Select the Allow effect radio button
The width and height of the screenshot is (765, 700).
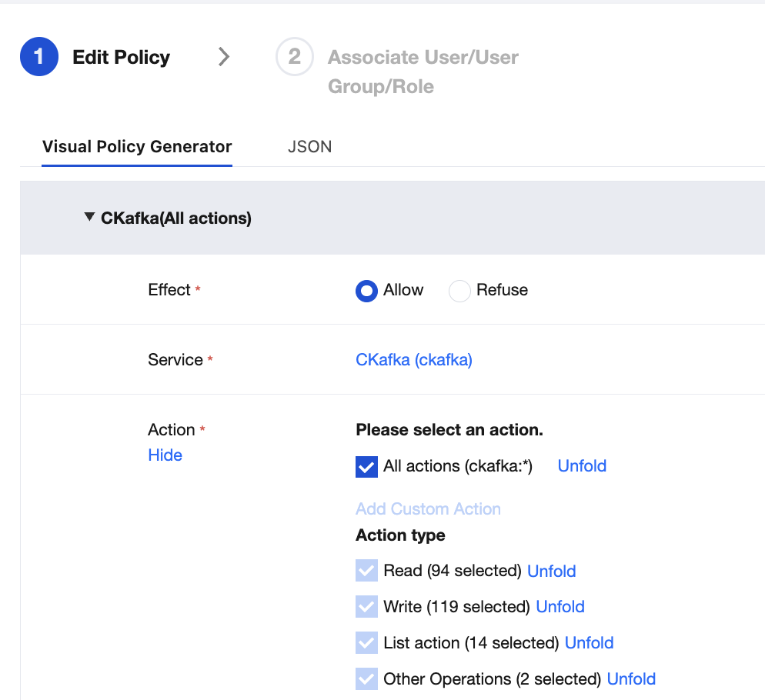(x=366, y=291)
